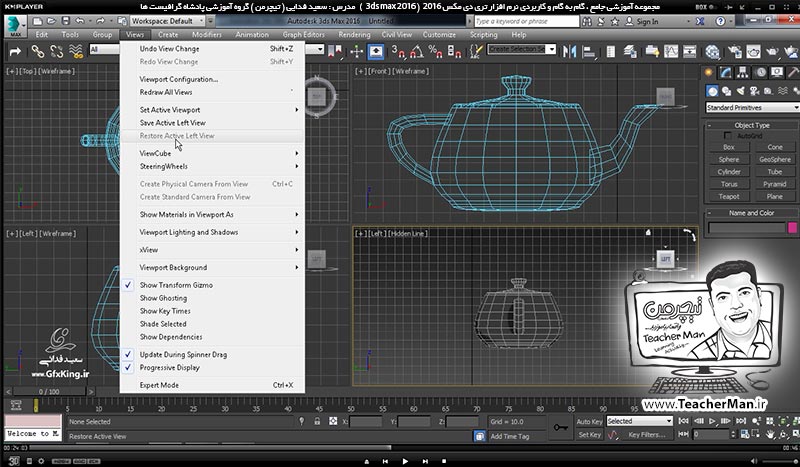
Task: Open the Workspace Default dropdown
Action: pyautogui.click(x=167, y=21)
